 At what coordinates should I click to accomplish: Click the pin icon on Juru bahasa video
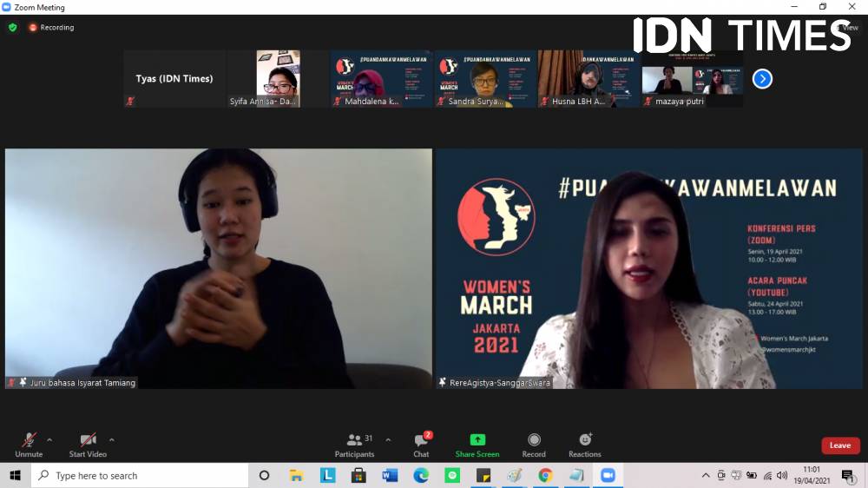[x=23, y=382]
